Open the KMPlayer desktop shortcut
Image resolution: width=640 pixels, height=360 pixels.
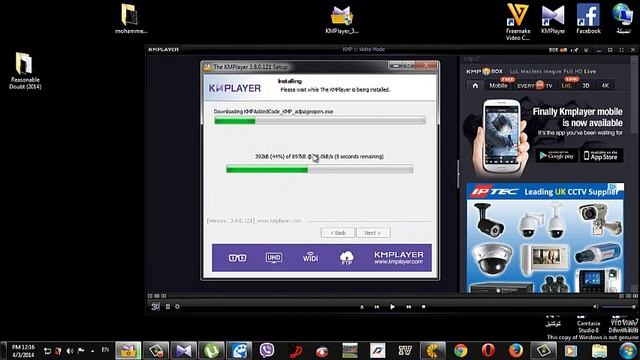click(553, 19)
